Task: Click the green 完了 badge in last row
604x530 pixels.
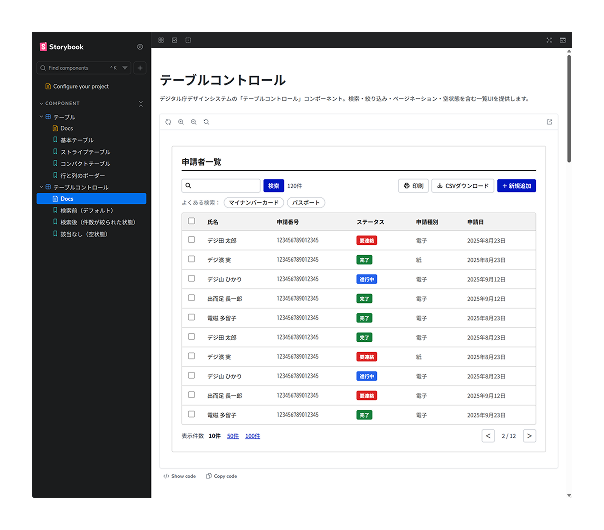Action: coord(364,415)
